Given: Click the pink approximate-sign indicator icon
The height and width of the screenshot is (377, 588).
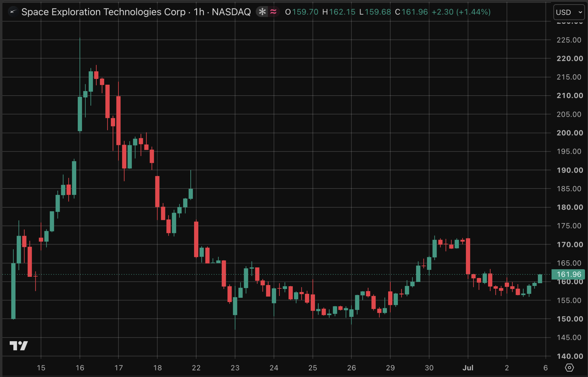Looking at the screenshot, I should [273, 12].
